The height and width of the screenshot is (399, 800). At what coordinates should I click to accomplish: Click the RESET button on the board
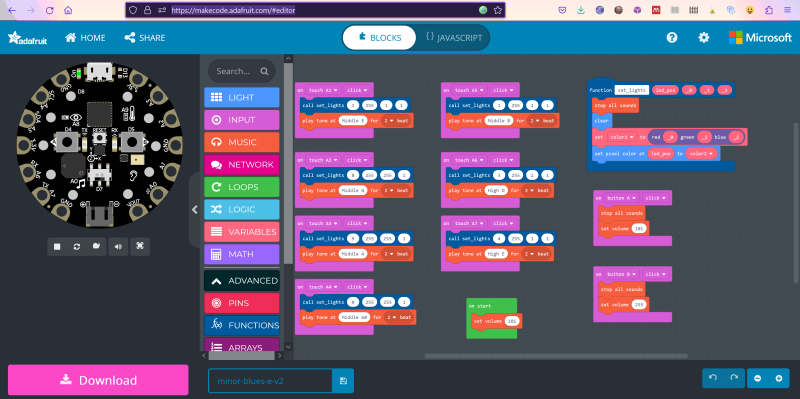tap(99, 138)
